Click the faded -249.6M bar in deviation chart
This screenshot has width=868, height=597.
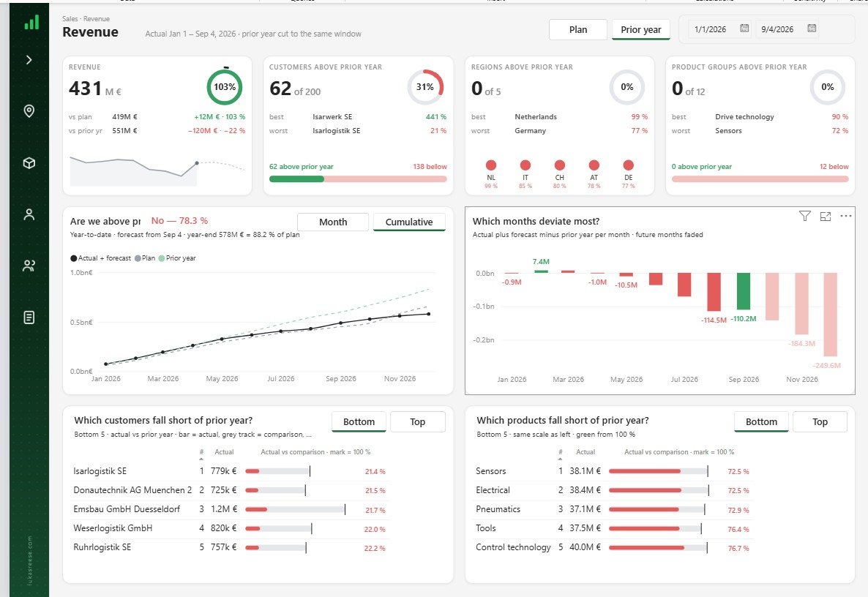point(831,315)
